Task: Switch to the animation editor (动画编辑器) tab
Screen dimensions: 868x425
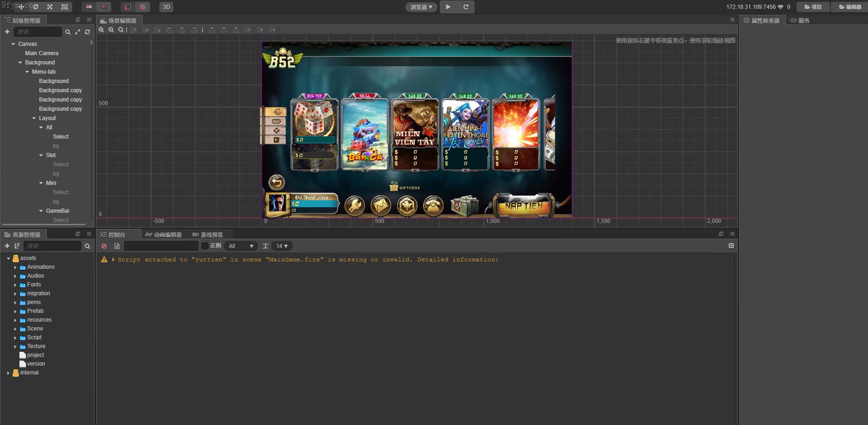Action: click(x=164, y=235)
